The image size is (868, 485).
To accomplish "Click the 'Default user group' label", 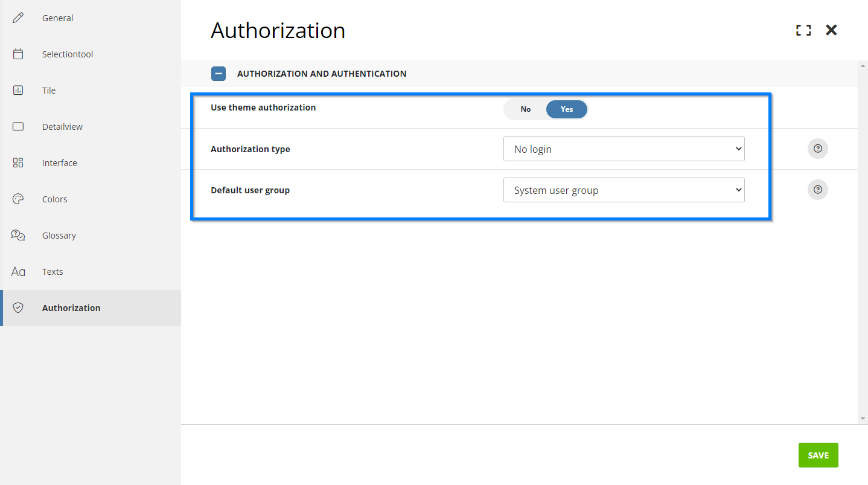I will (251, 190).
